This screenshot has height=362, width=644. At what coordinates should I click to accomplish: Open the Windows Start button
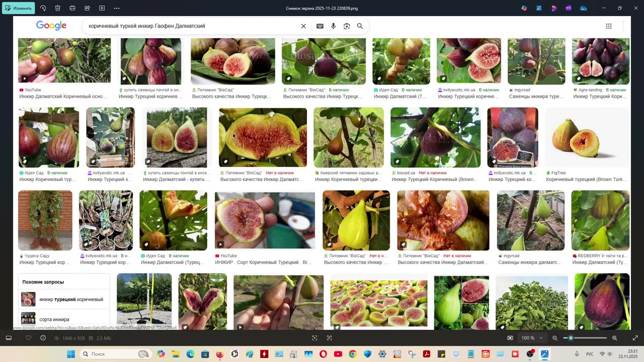tap(71, 354)
